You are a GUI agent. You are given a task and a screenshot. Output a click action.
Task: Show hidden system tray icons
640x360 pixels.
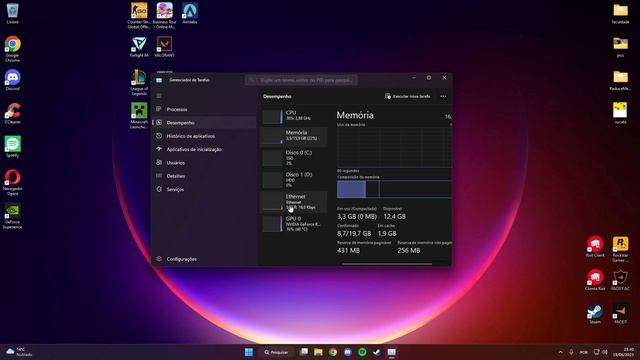pos(560,352)
